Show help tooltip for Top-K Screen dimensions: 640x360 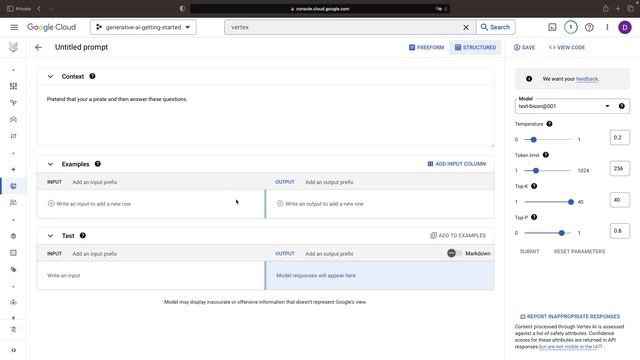(x=534, y=186)
